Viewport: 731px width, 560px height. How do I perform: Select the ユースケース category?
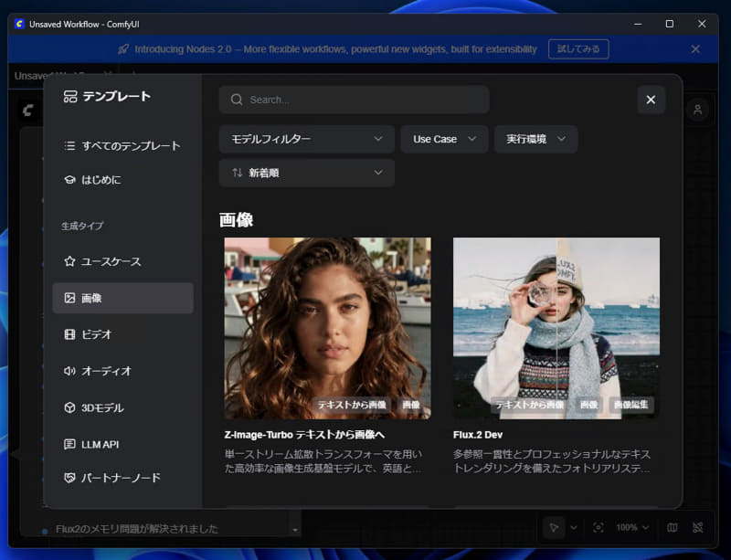coord(106,261)
